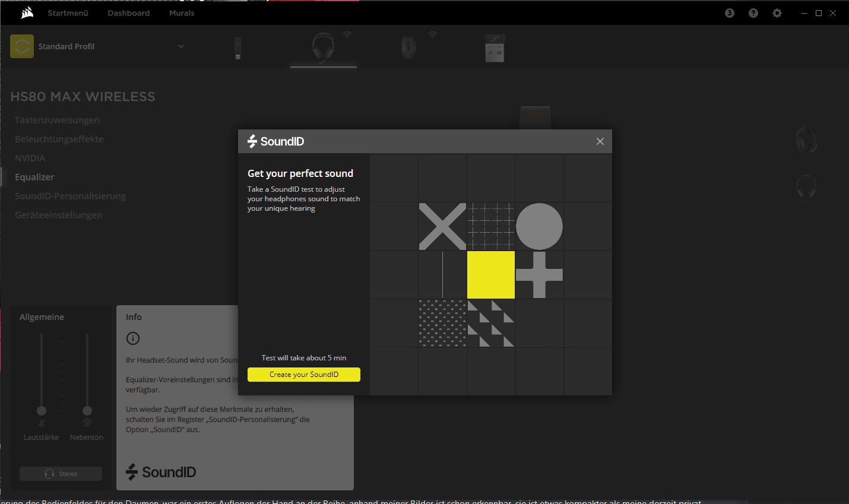Toggle mute icon under Lautstärke slider

point(42,423)
